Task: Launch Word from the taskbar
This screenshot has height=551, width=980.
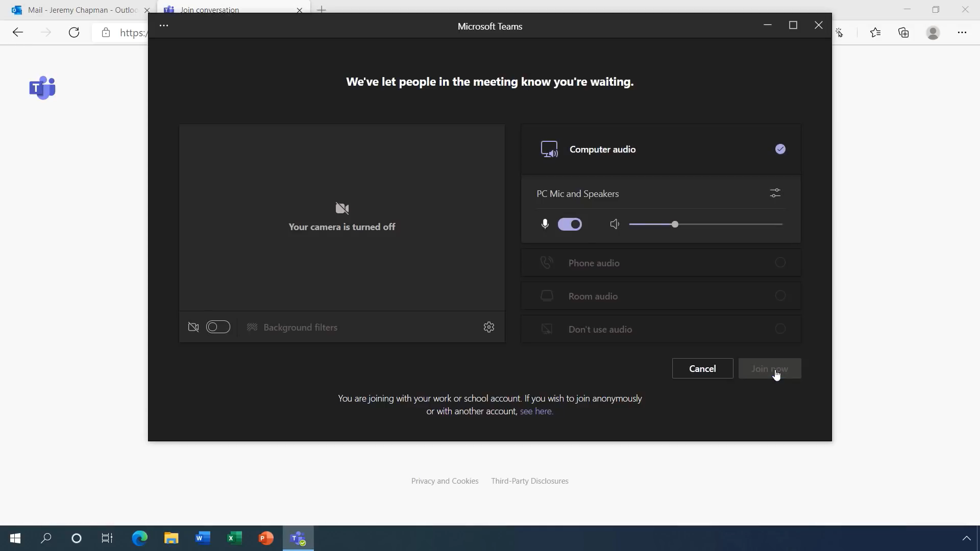Action: (203, 538)
